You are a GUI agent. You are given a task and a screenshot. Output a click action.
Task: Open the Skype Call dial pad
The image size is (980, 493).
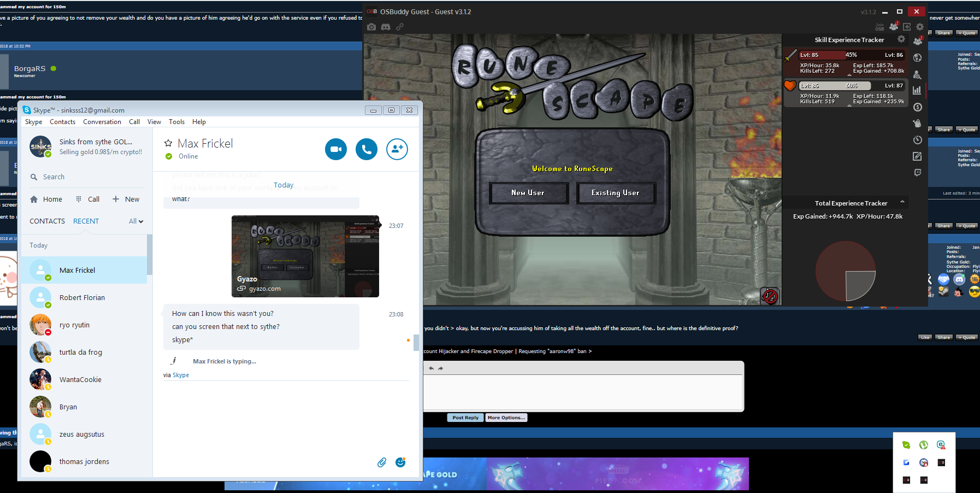87,199
